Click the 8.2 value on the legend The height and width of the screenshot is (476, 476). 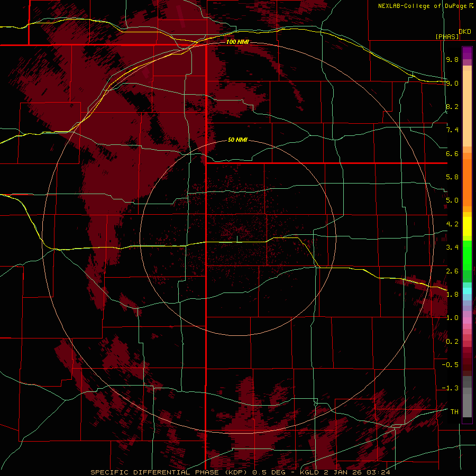452,106
